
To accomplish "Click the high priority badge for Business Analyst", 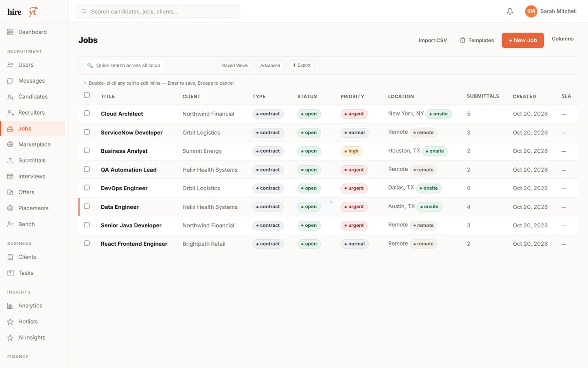I will coord(351,151).
